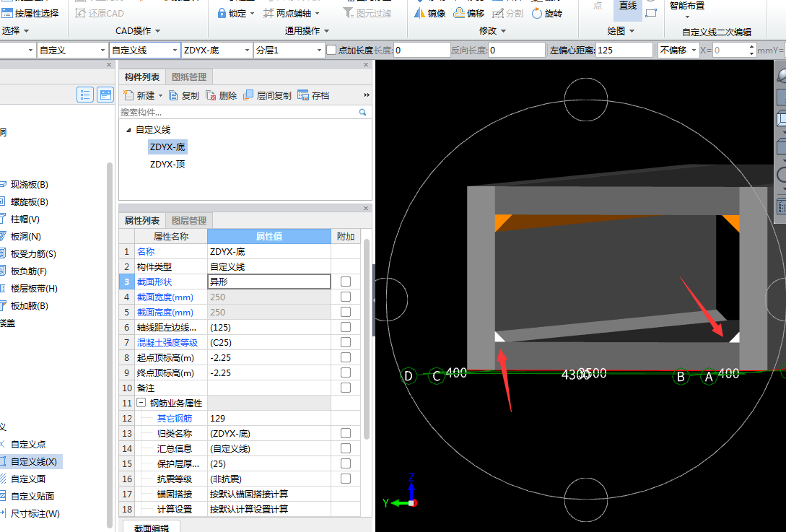
Task: Switch to the 构件列表 tab
Action: [x=142, y=77]
